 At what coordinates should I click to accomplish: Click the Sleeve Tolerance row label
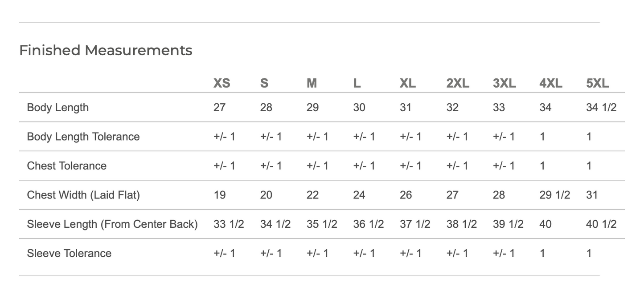pyautogui.click(x=70, y=253)
